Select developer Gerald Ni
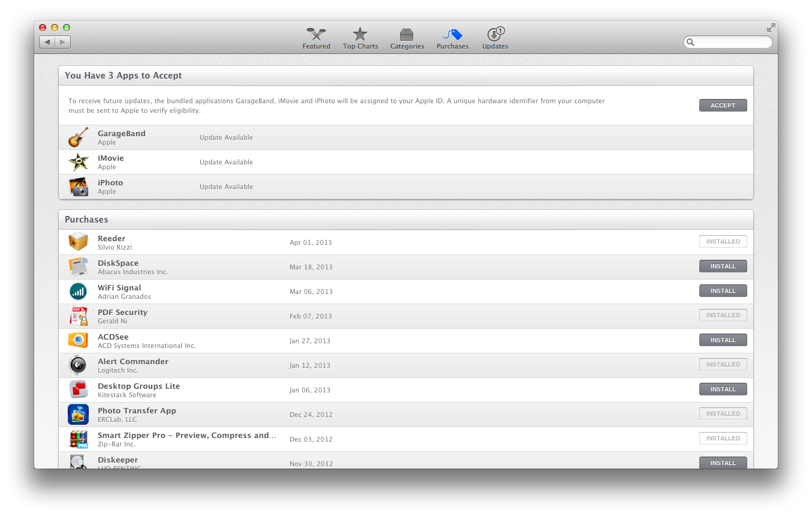This screenshot has height=516, width=812. pos(113,321)
